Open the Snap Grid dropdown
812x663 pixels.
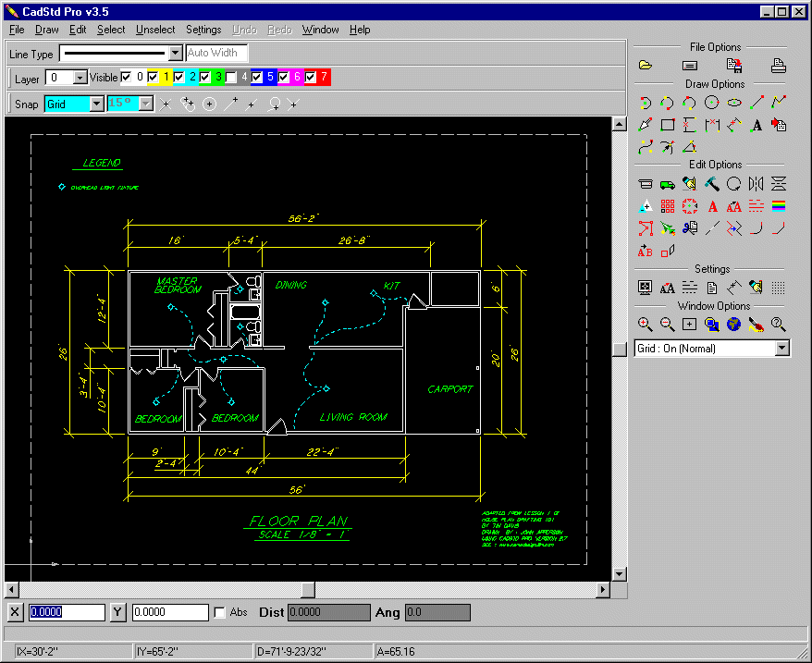click(x=97, y=104)
